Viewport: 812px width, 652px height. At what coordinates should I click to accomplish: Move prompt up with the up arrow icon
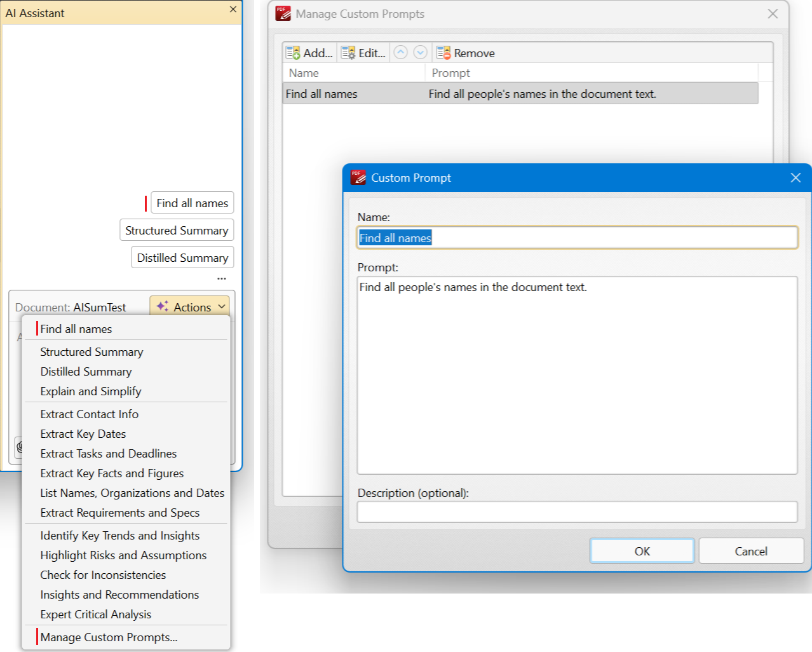[400, 52]
